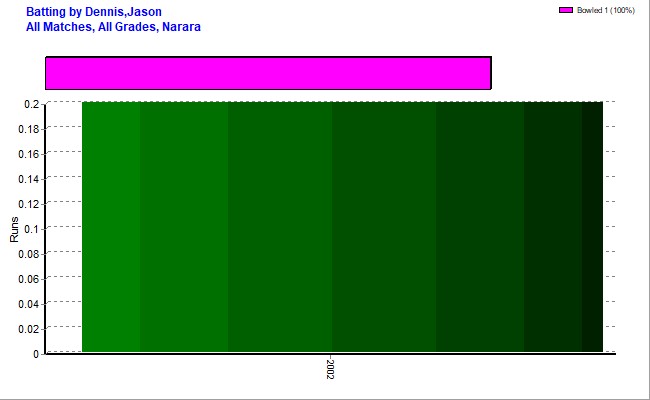Click the 0.06 y-axis tick label
This screenshot has height=400, width=650.
tap(27, 279)
